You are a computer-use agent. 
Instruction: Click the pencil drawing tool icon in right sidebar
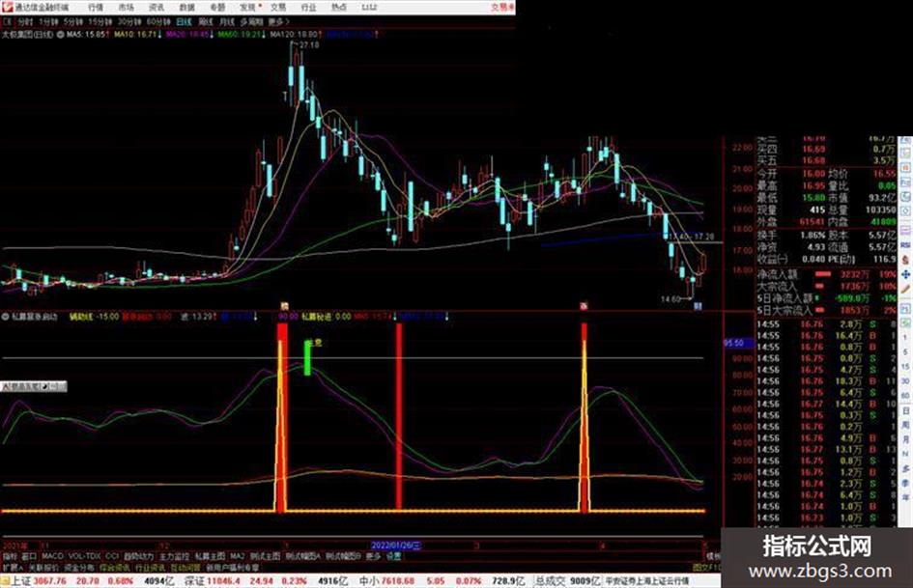[905, 288]
